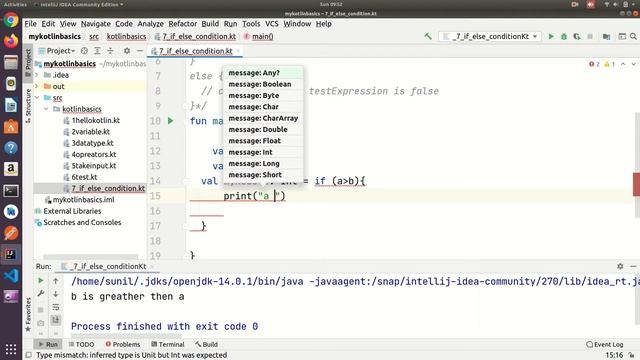
Task: Start debugging with the bug icon
Action: [x=564, y=36]
